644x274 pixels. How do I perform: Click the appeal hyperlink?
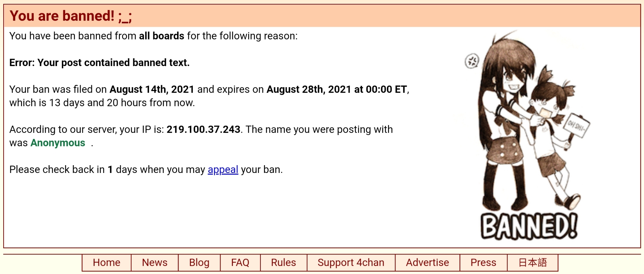click(x=223, y=169)
